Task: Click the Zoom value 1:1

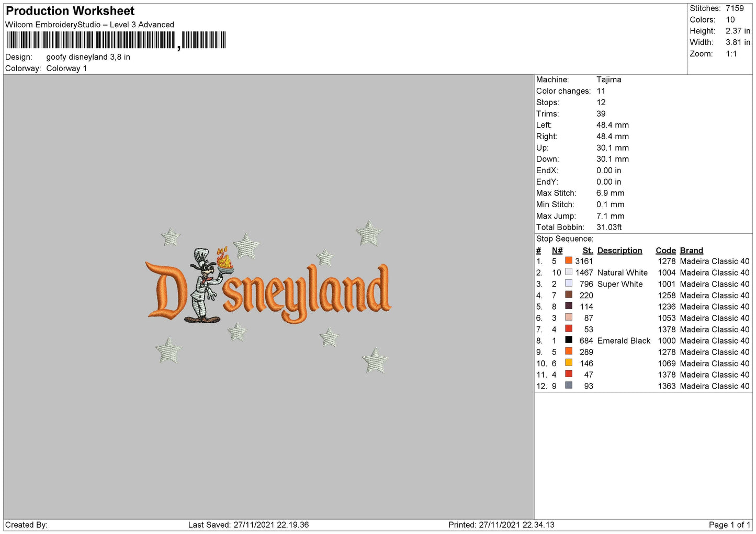Action: [731, 54]
